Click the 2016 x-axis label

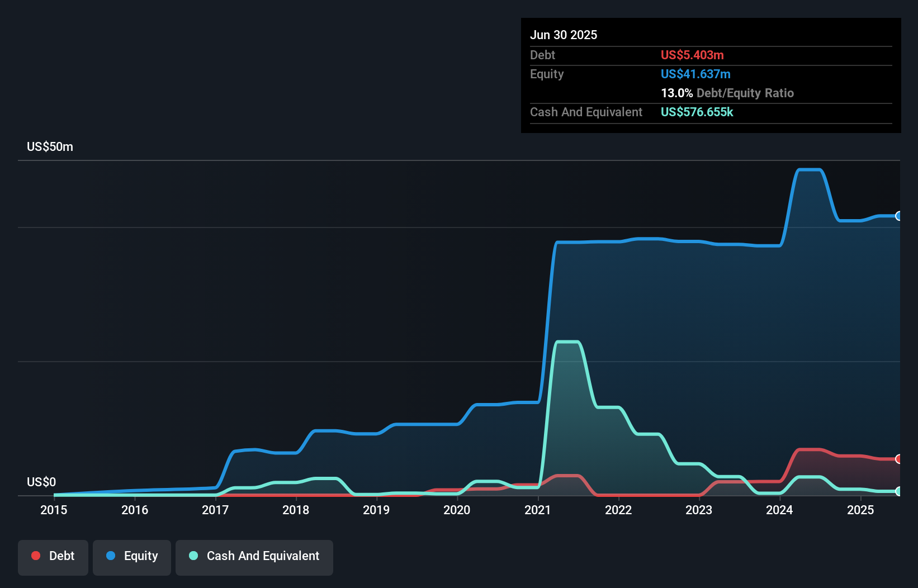135,510
